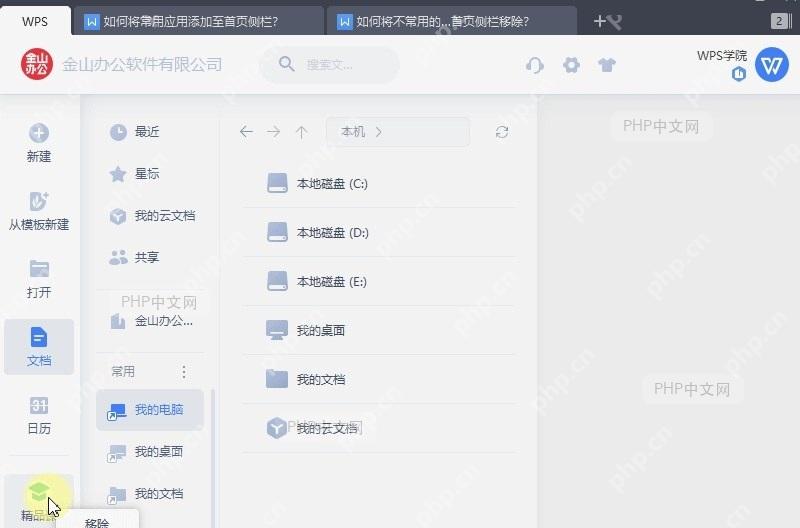Expand the chevron after 本机
The width and height of the screenshot is (800, 528).
(x=379, y=132)
